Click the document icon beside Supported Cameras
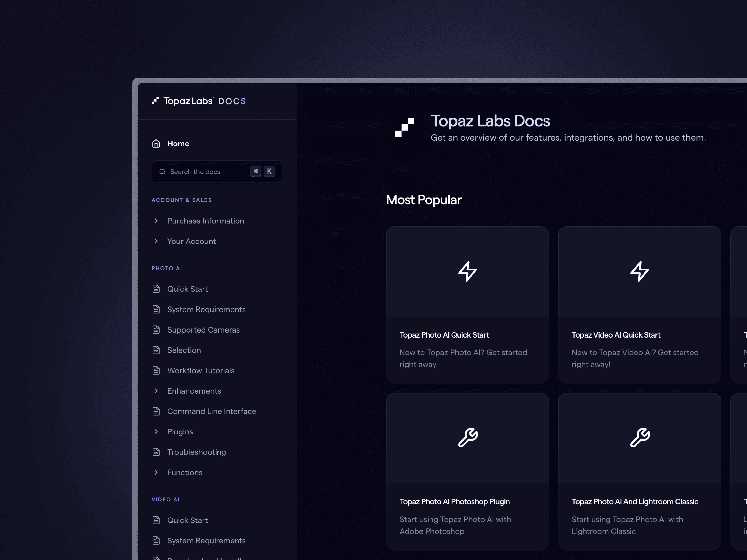747x560 pixels. click(156, 330)
